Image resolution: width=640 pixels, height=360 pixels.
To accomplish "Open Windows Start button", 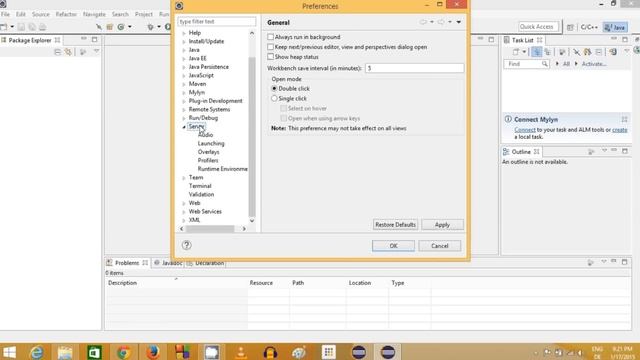I will click(x=9, y=352).
